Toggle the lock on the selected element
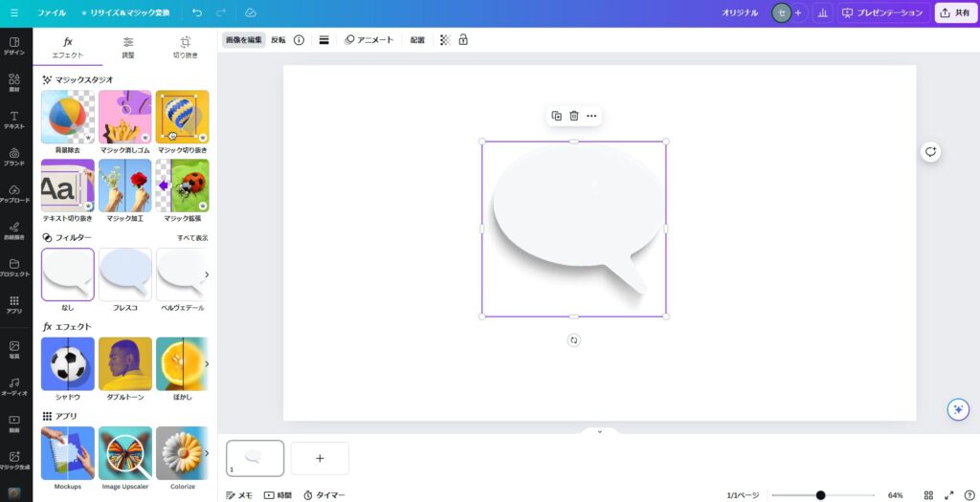980x502 pixels. click(463, 40)
